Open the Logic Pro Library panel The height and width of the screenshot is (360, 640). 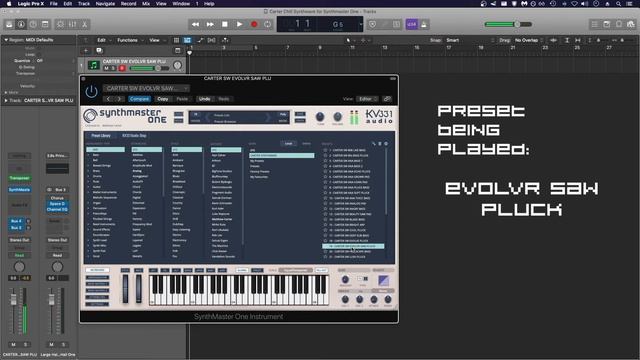pyautogui.click(x=9, y=24)
